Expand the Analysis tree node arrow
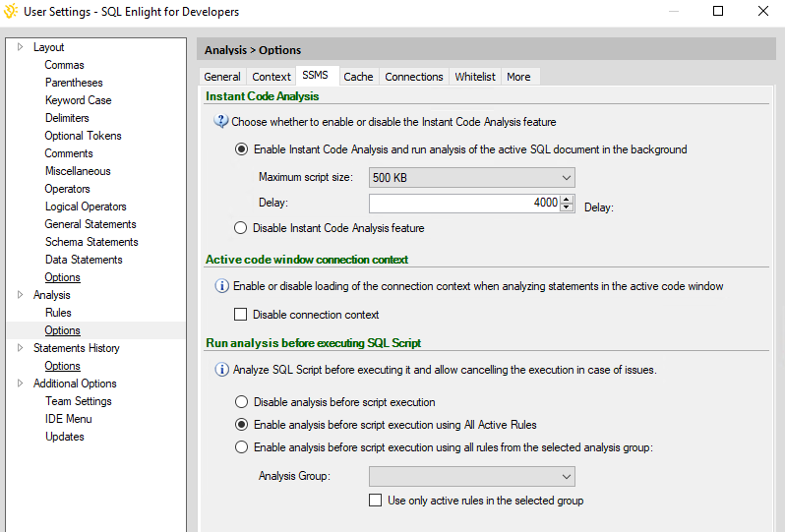Screen dimensions: 785x532 pyautogui.click(x=20, y=295)
